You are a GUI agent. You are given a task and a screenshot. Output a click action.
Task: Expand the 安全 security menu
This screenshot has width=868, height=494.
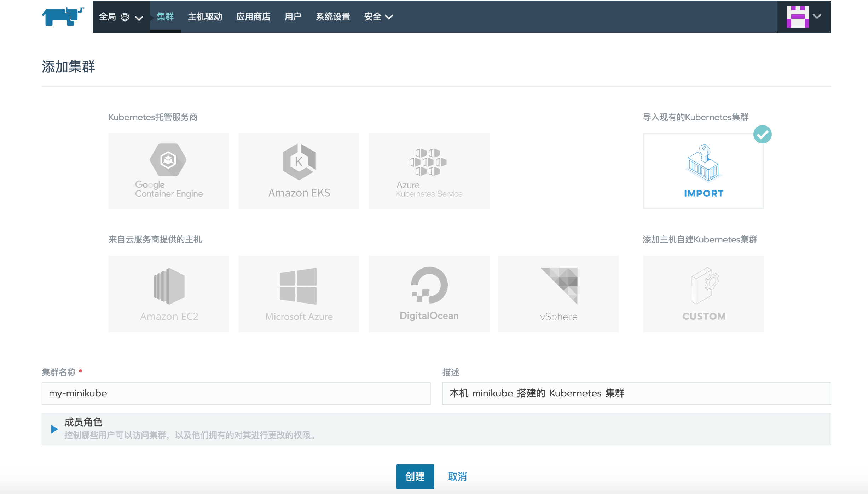click(378, 17)
